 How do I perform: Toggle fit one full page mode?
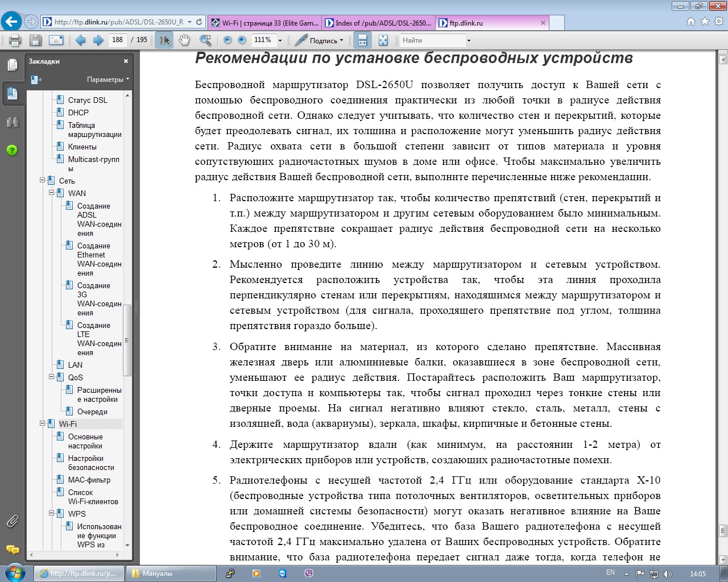pyautogui.click(x=383, y=40)
